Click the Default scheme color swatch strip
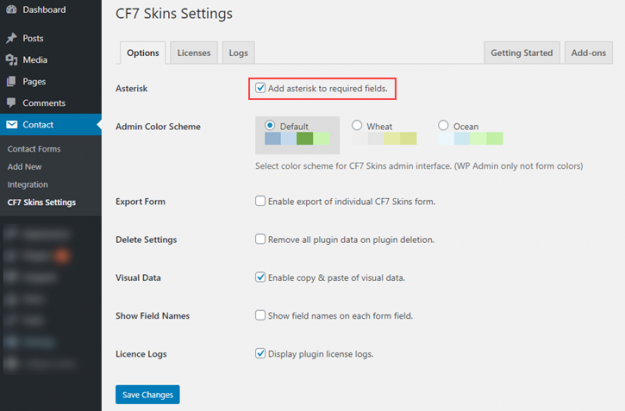 tap(289, 139)
